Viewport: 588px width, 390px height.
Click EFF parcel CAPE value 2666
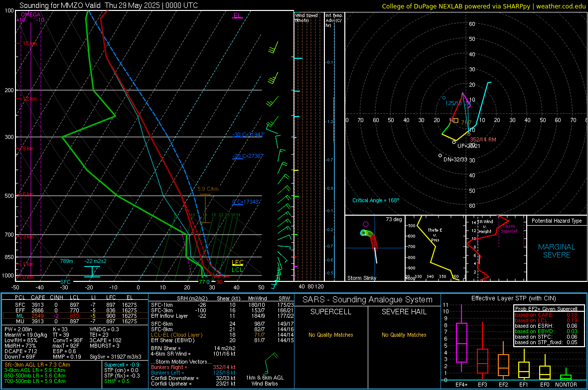click(37, 310)
